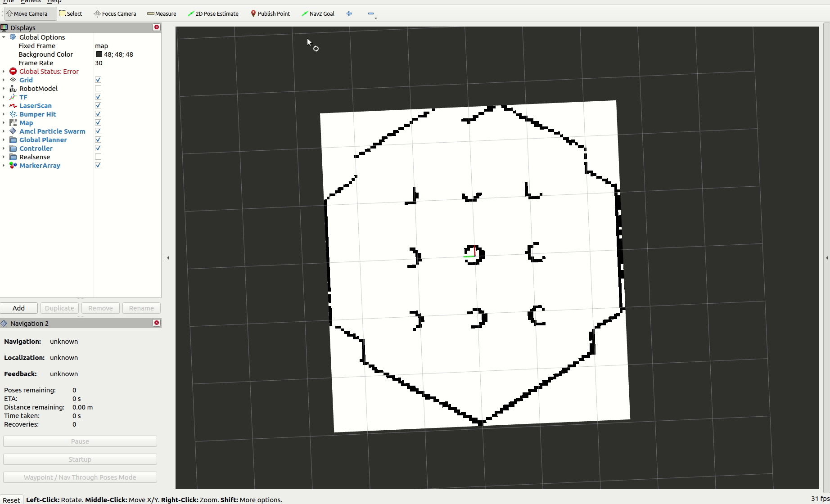830x504 pixels.
Task: Select the Publish Point tool
Action: point(270,13)
